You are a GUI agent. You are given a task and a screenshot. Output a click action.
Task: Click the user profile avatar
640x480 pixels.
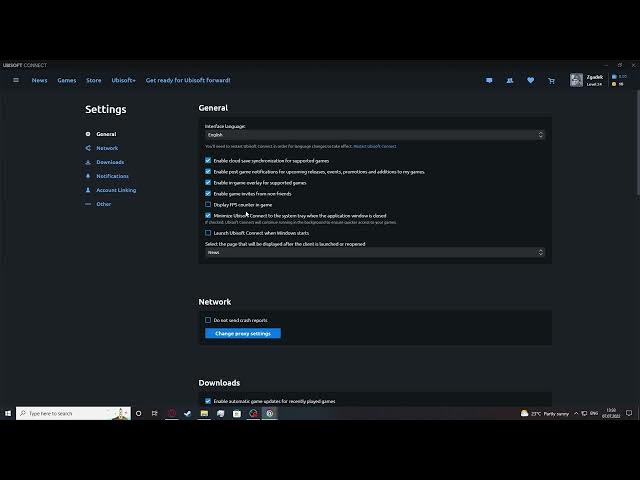(x=576, y=80)
